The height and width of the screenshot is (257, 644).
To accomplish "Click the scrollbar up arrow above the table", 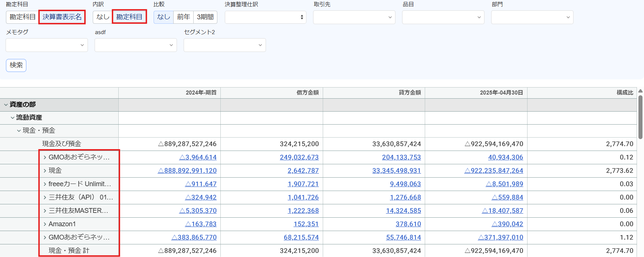I will point(640,91).
